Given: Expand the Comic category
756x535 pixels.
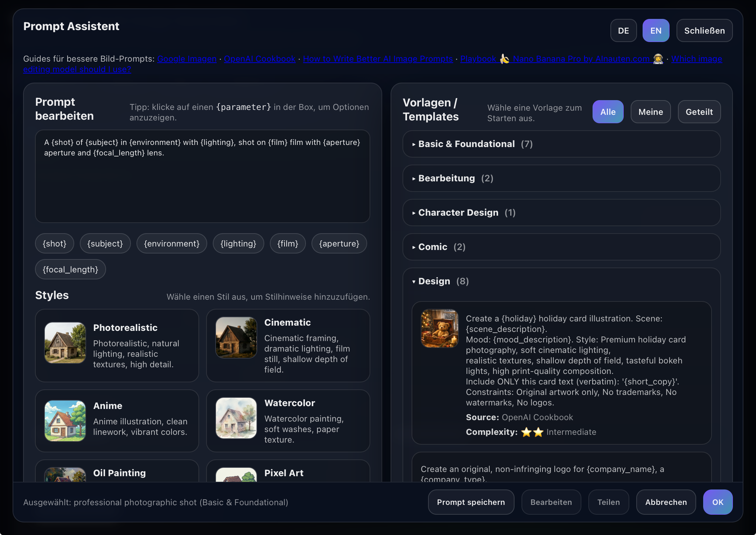Looking at the screenshot, I should pyautogui.click(x=561, y=247).
